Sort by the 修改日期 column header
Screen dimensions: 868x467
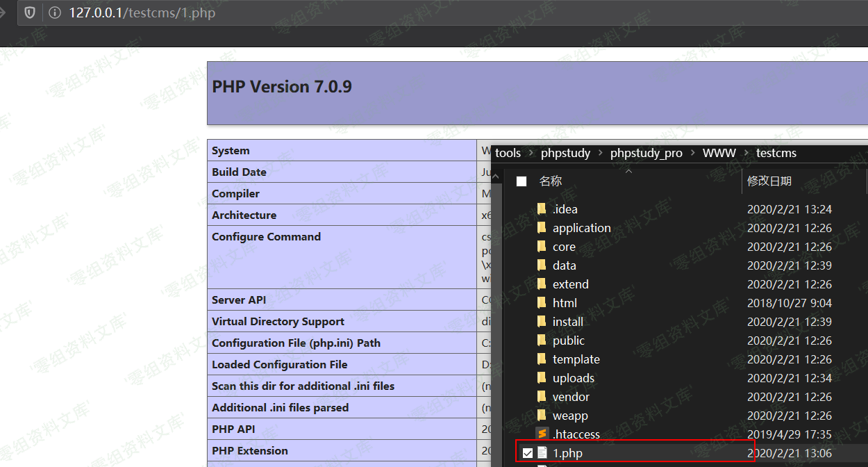(769, 181)
